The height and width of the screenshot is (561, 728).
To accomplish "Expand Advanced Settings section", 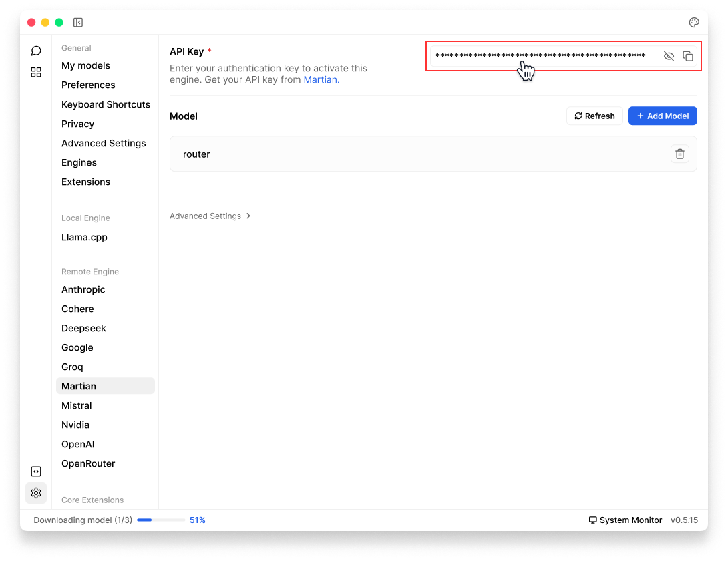I will tap(210, 216).
